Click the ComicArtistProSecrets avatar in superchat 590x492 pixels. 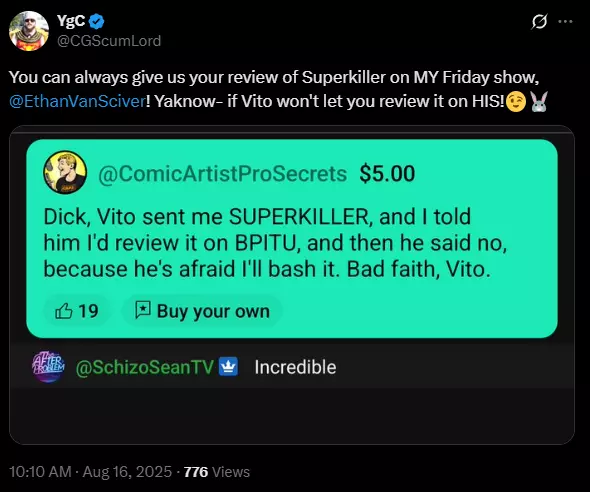tap(65, 173)
